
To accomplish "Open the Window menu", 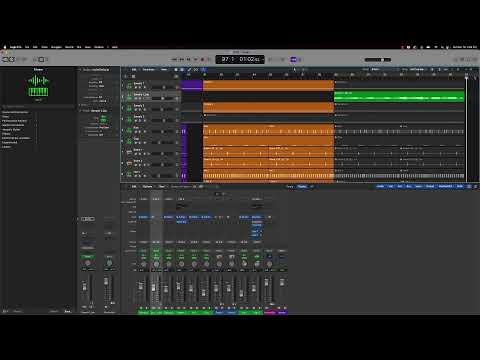I will pos(99,47).
